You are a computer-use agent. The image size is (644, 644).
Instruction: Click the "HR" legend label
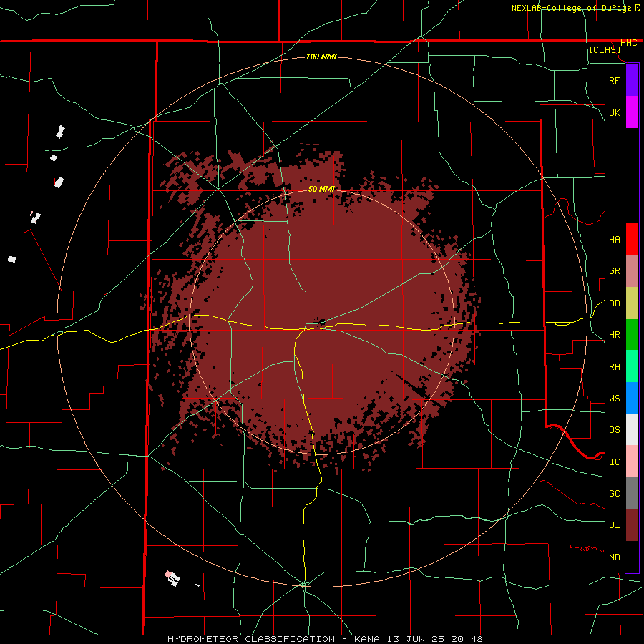coord(614,335)
